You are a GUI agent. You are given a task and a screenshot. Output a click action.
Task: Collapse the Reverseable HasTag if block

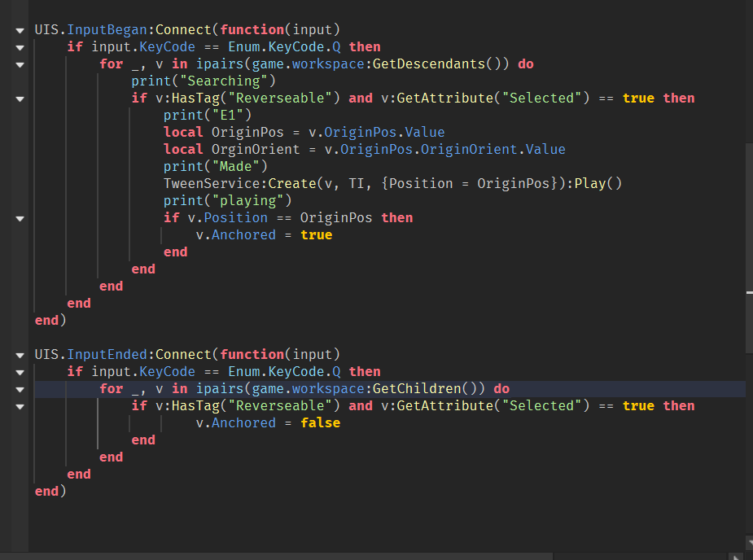point(18,98)
